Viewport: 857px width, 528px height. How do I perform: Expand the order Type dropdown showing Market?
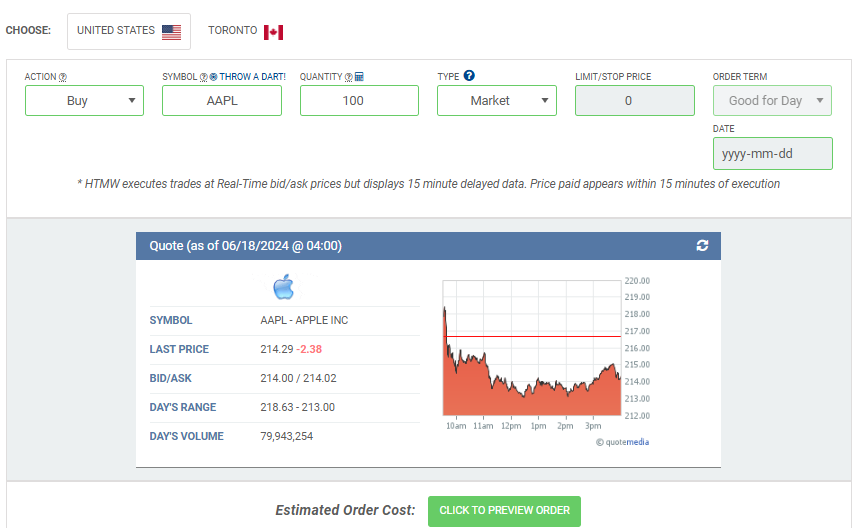pos(497,101)
